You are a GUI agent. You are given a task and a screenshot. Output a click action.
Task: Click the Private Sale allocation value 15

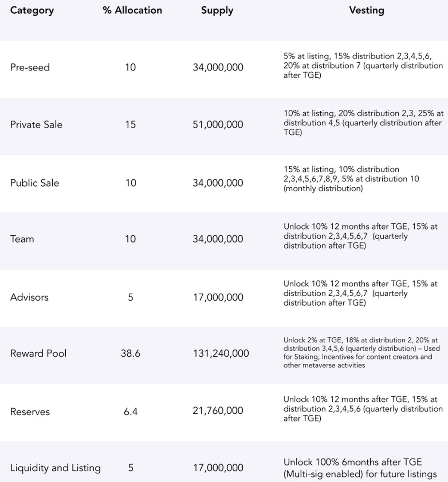pyautogui.click(x=130, y=125)
